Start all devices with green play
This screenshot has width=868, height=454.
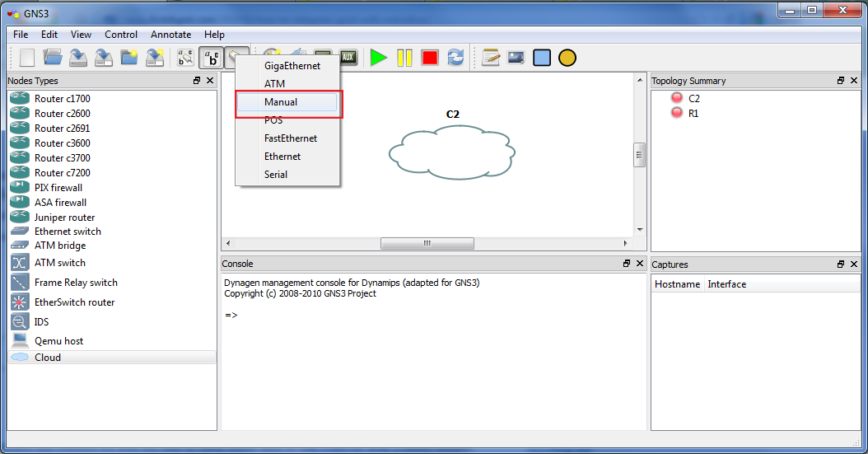coord(378,58)
